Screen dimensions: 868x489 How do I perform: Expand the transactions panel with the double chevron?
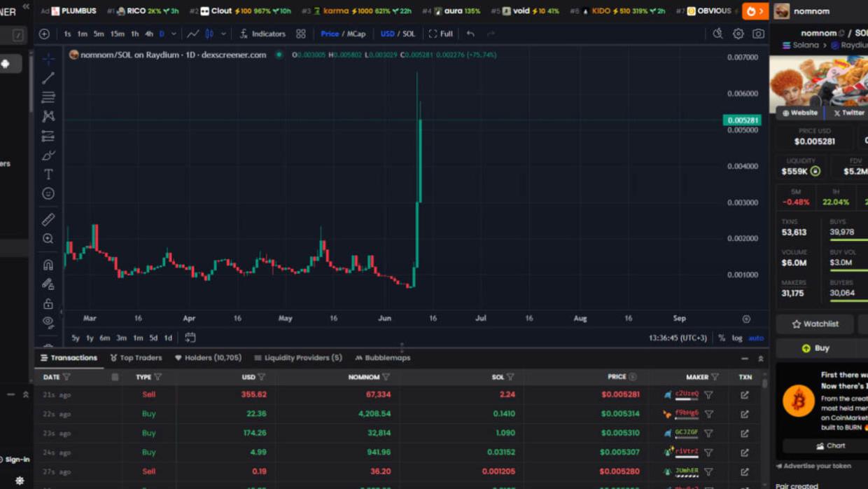pos(761,358)
